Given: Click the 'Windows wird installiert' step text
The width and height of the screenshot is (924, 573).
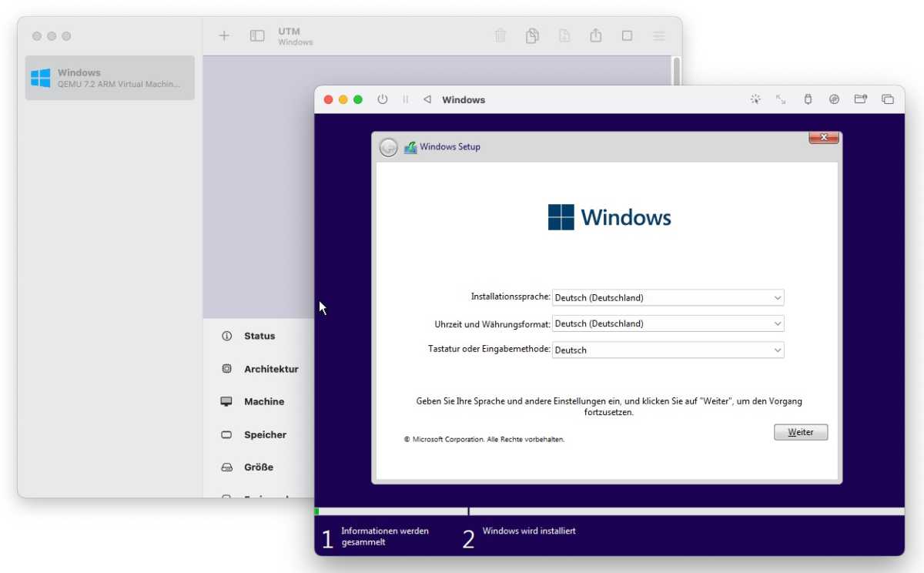Looking at the screenshot, I should (529, 531).
